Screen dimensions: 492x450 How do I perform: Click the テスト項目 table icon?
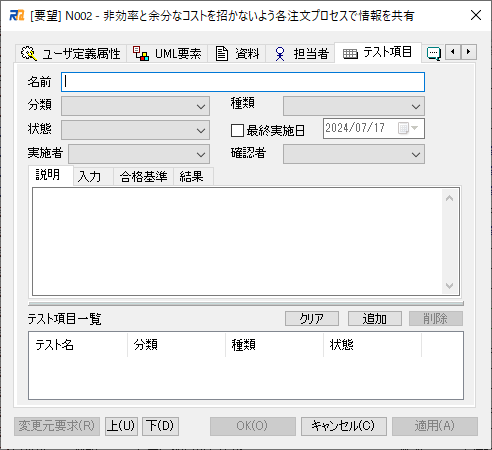[x=350, y=54]
